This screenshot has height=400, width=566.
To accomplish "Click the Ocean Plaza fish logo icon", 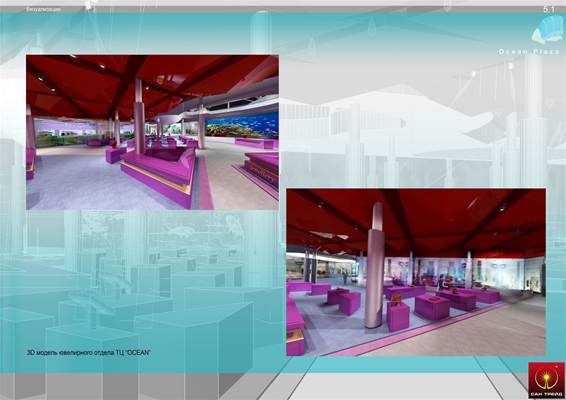I will (547, 30).
